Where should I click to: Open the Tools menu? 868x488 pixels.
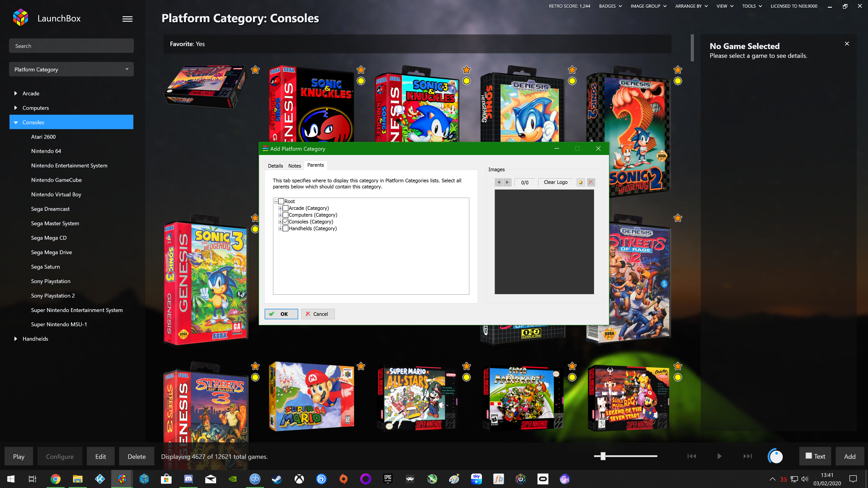point(752,6)
